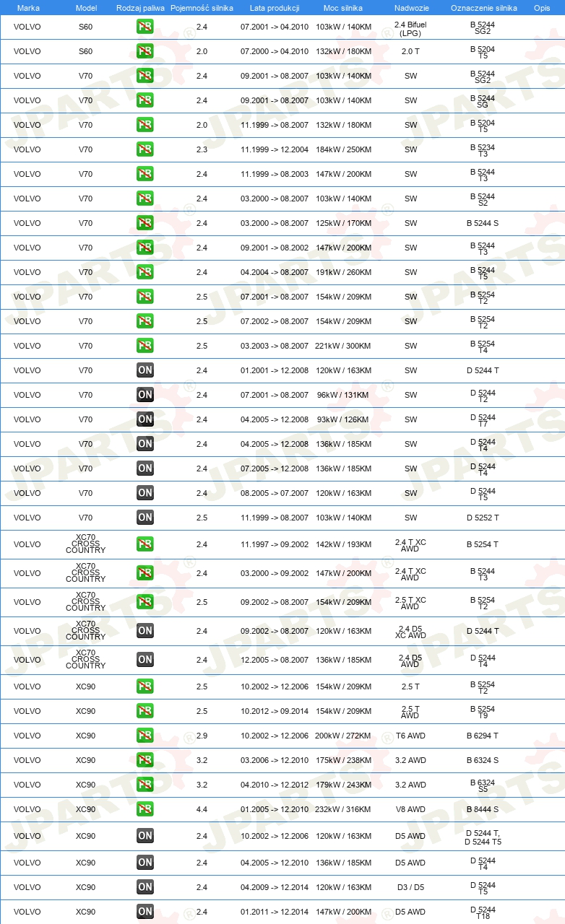
Task: Select the '175kW / 238KM' power cell
Action: 343,760
